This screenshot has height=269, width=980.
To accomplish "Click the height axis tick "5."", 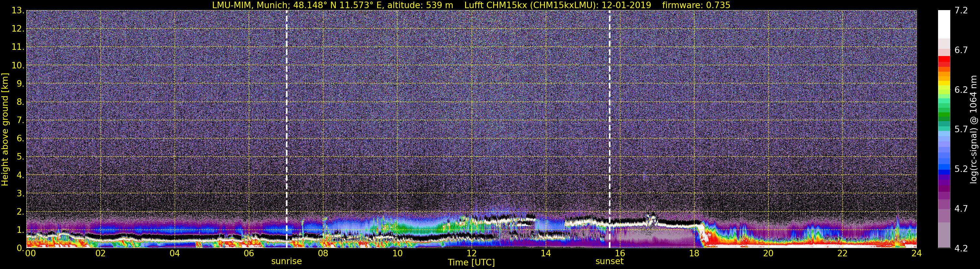I will (x=20, y=157).
